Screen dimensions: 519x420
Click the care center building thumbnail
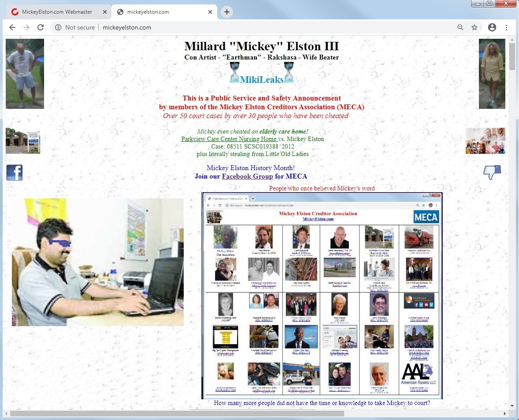[x=23, y=141]
